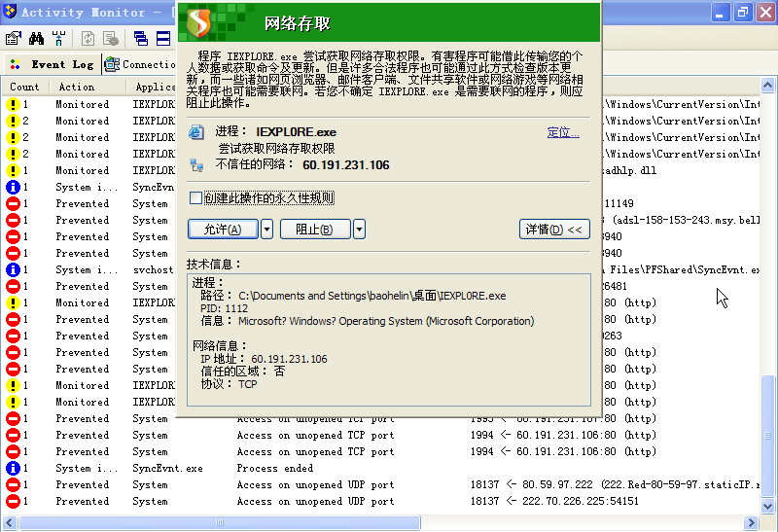Sort by the Action column header
The width and height of the screenshot is (778, 532).
[87, 87]
